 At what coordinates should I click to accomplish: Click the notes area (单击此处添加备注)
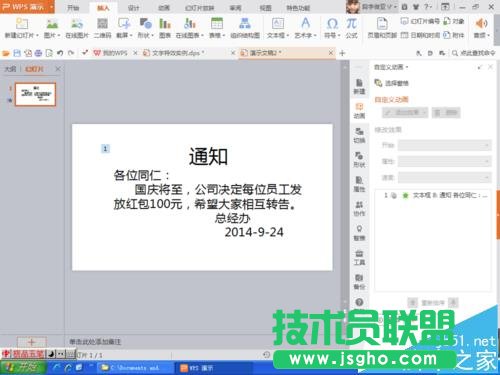click(95, 342)
